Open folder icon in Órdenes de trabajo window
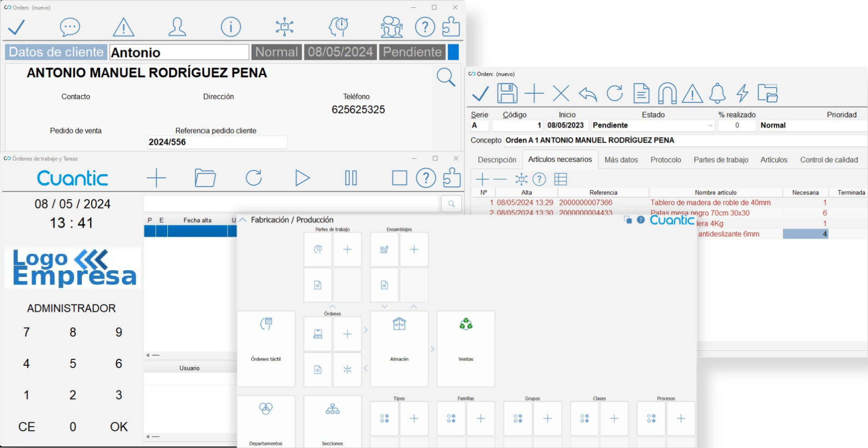Viewport: 868px width, 448px height. [x=205, y=178]
